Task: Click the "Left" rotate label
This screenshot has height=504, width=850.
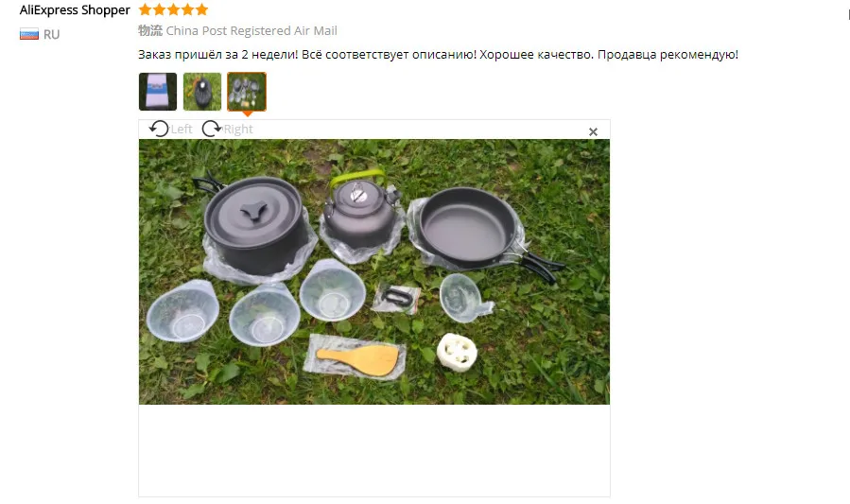Action: tap(182, 129)
